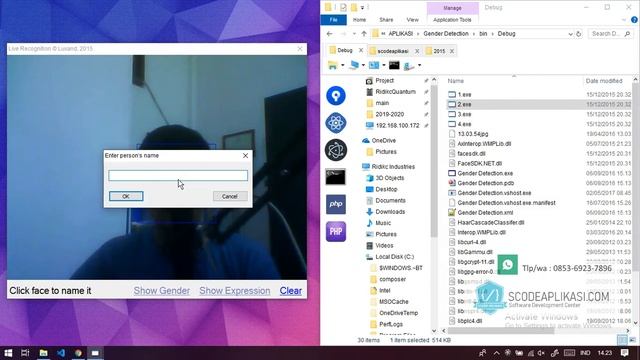Viewport: 640px width, 360px height.
Task: Open the notification center icon
Action: tap(624, 353)
